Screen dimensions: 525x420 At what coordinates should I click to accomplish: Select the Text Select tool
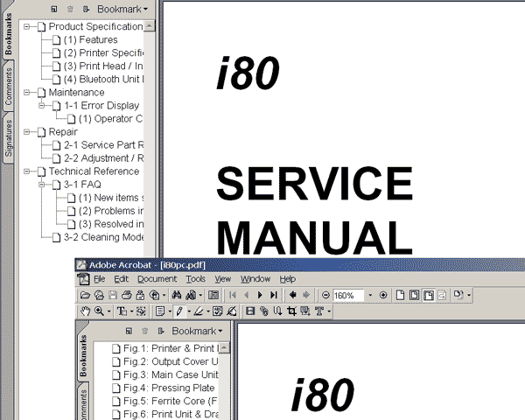pyautogui.click(x=122, y=311)
